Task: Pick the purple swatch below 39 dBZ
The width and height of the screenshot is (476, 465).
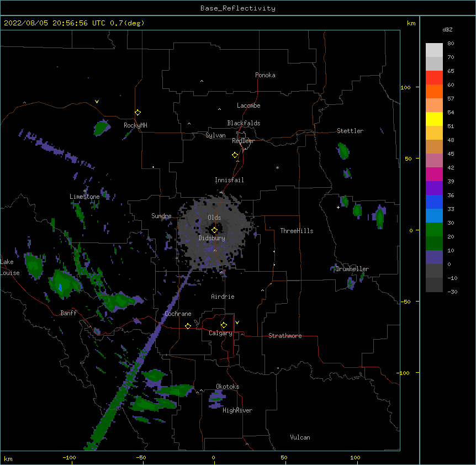Action: 434,188
